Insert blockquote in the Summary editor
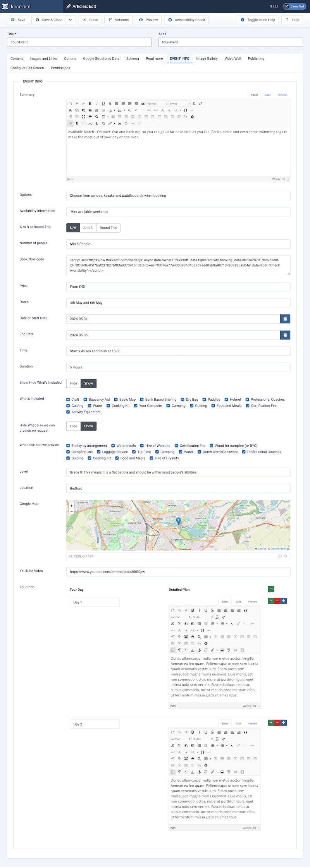 click(x=143, y=104)
